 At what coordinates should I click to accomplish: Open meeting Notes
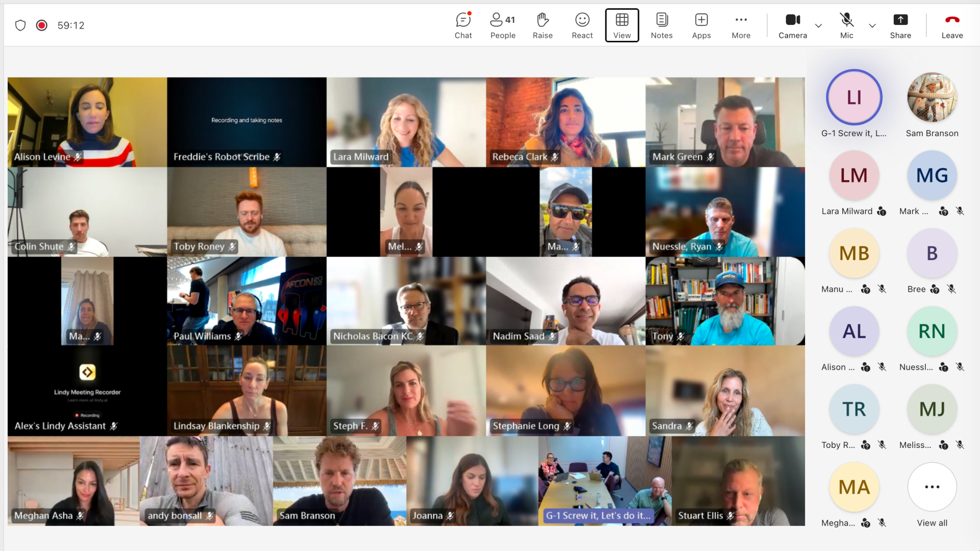661,26
